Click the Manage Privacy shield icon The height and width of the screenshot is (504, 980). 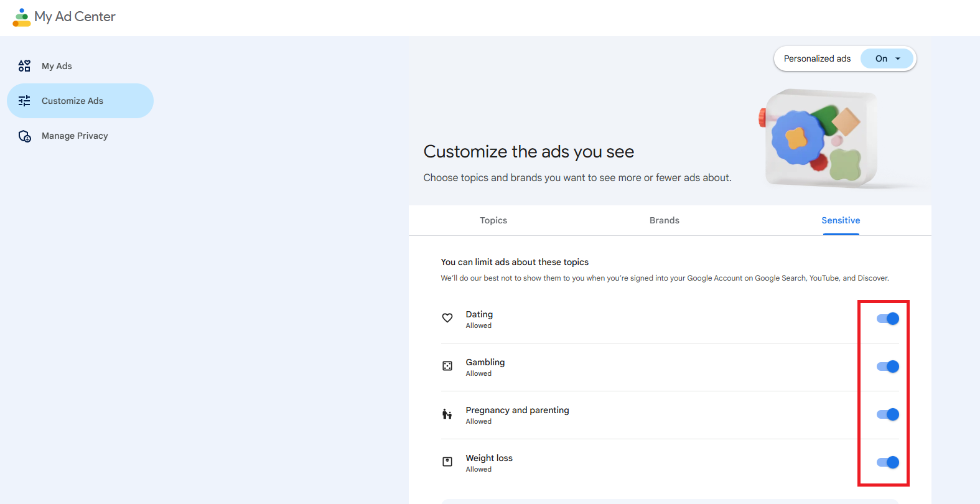(25, 136)
